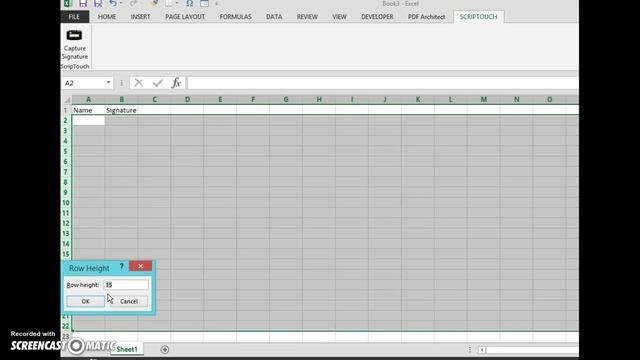This screenshot has height=360, width=640.
Task: Select row 5 header
Action: [x=66, y=151]
